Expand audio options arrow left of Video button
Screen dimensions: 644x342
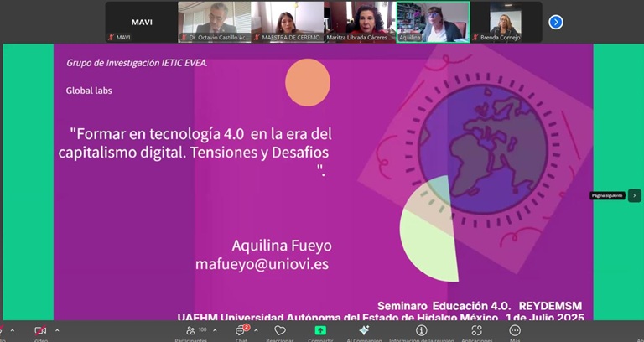click(x=13, y=330)
